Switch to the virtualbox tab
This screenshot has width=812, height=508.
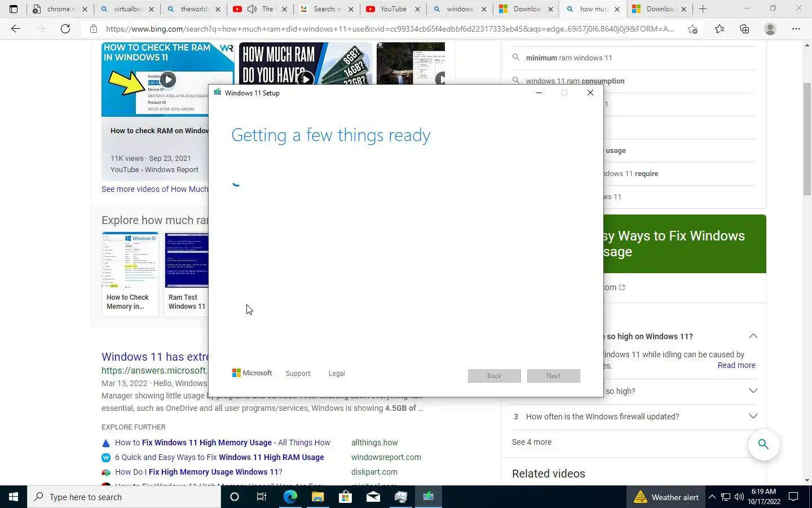127,9
